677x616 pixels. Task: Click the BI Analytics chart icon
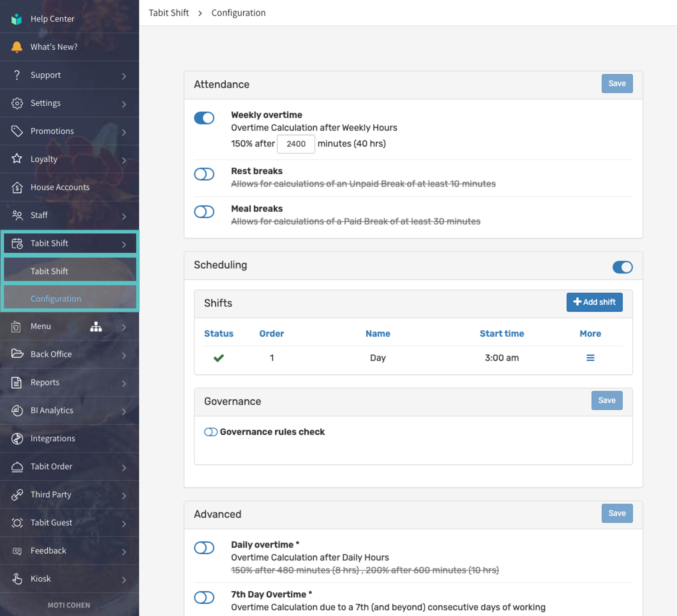point(17,410)
